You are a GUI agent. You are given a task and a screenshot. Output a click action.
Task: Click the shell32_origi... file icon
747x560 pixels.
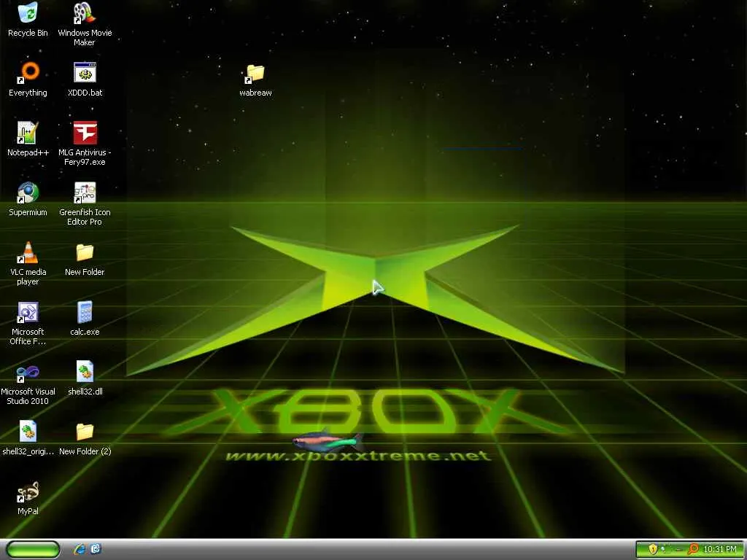click(28, 432)
